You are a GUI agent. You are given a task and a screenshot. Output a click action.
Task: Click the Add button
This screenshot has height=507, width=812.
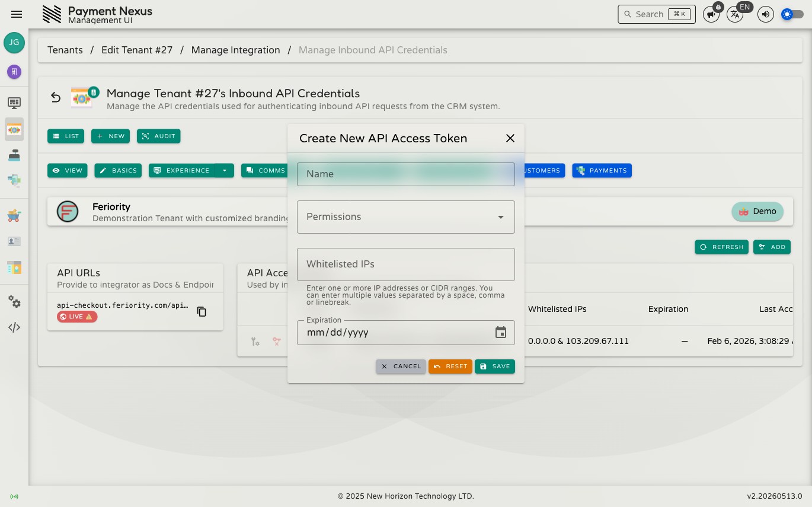click(x=772, y=247)
